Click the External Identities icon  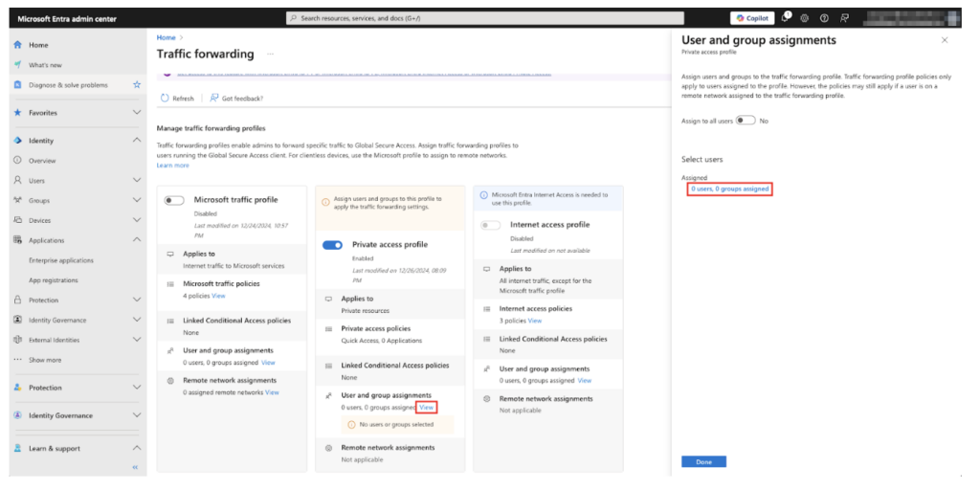click(x=18, y=340)
